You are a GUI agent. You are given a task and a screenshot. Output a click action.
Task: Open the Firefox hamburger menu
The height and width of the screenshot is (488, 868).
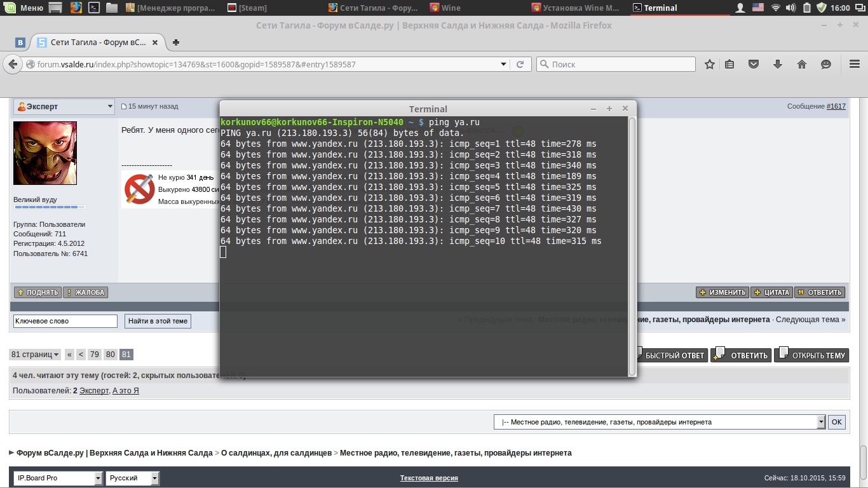click(855, 64)
